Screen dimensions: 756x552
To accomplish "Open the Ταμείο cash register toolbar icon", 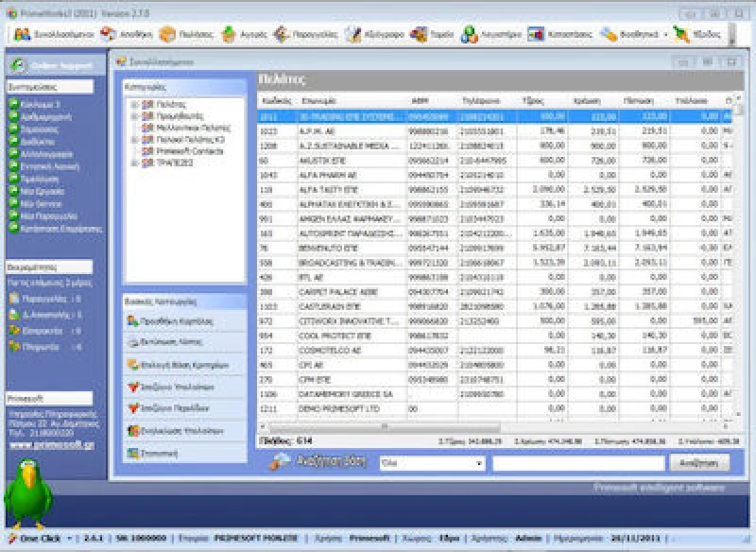I will pos(419,34).
